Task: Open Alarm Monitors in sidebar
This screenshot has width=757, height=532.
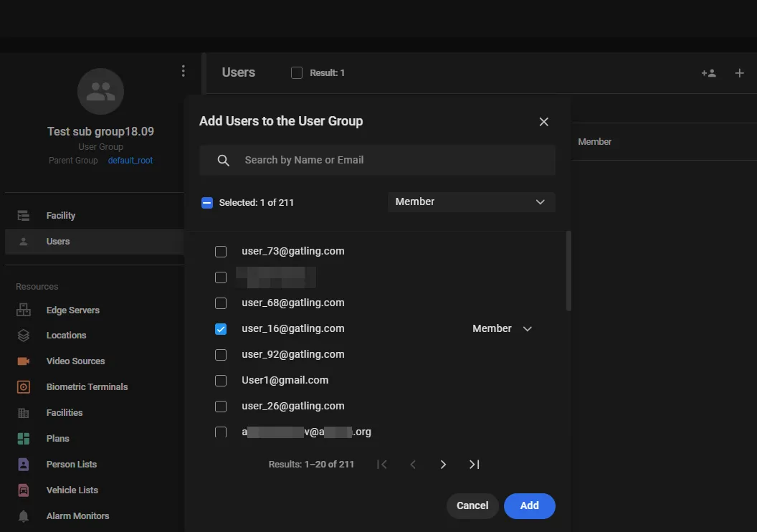Action: pyautogui.click(x=94, y=516)
